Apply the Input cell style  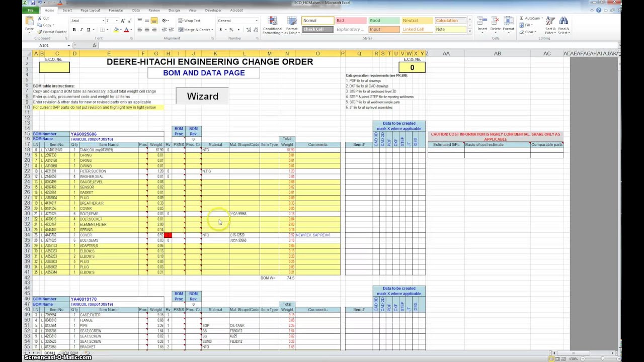384,29
